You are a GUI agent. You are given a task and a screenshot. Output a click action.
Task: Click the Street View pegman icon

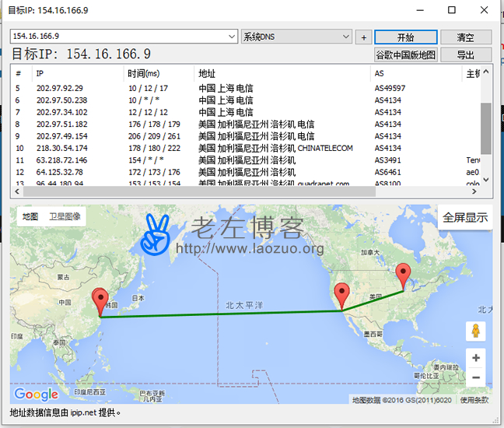(x=476, y=332)
